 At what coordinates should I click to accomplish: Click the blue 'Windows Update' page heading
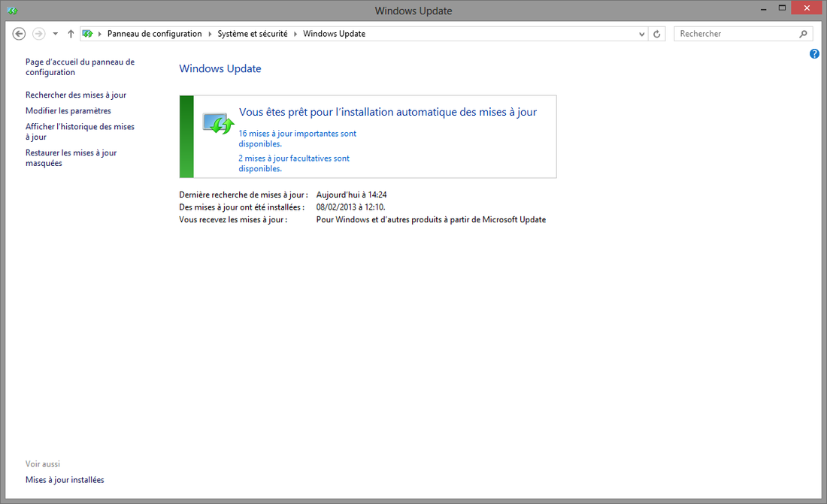[x=220, y=68]
